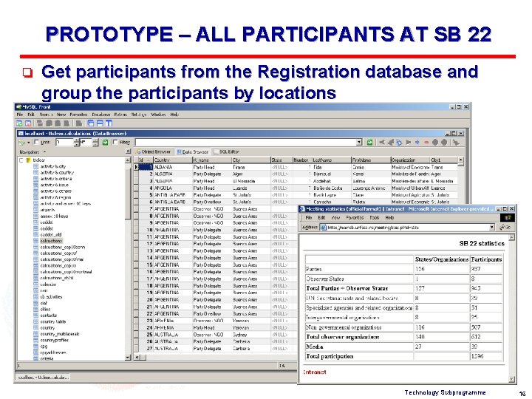Click the red delete record icon
Viewport: 532px width, 399px height.
[x=426, y=143]
